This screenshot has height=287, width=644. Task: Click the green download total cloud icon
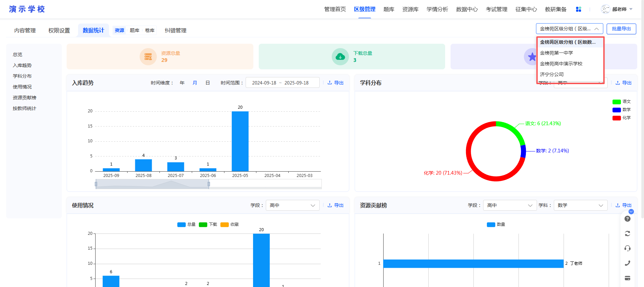click(340, 57)
